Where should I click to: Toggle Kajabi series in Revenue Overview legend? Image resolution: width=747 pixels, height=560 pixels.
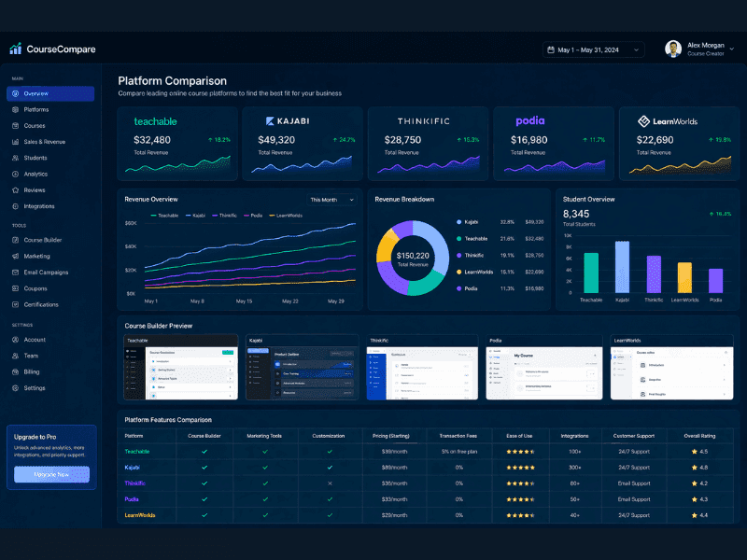coord(195,216)
